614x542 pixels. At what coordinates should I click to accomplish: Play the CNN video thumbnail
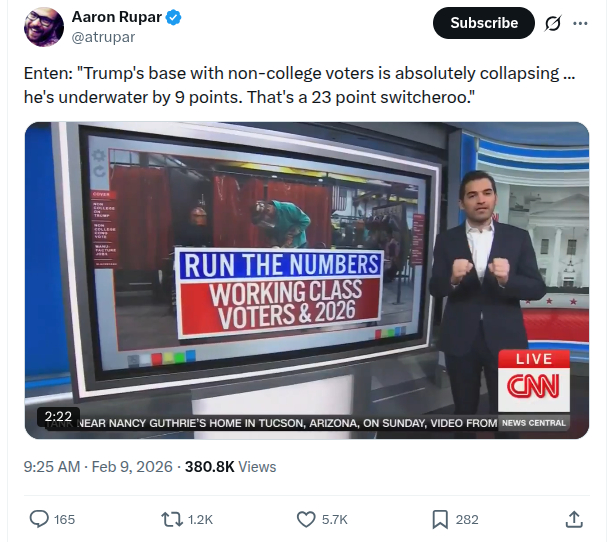point(306,280)
